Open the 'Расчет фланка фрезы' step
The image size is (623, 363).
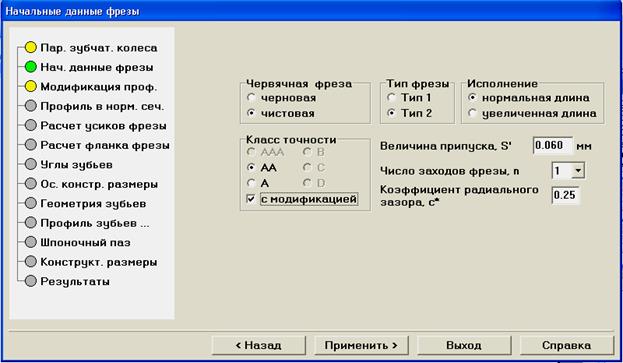[97, 145]
